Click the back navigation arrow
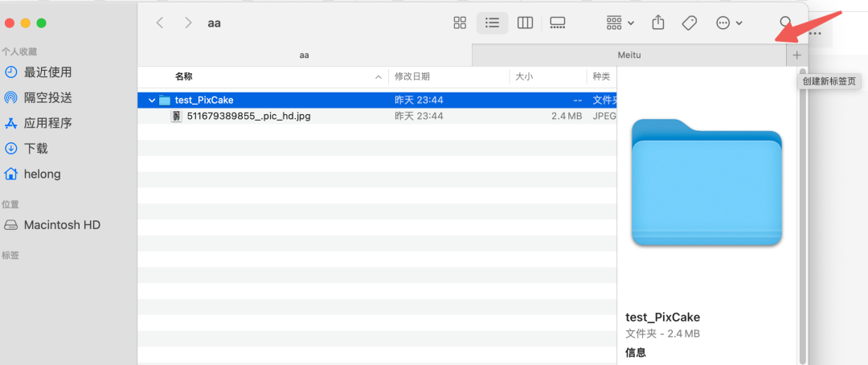The image size is (868, 365). [160, 23]
